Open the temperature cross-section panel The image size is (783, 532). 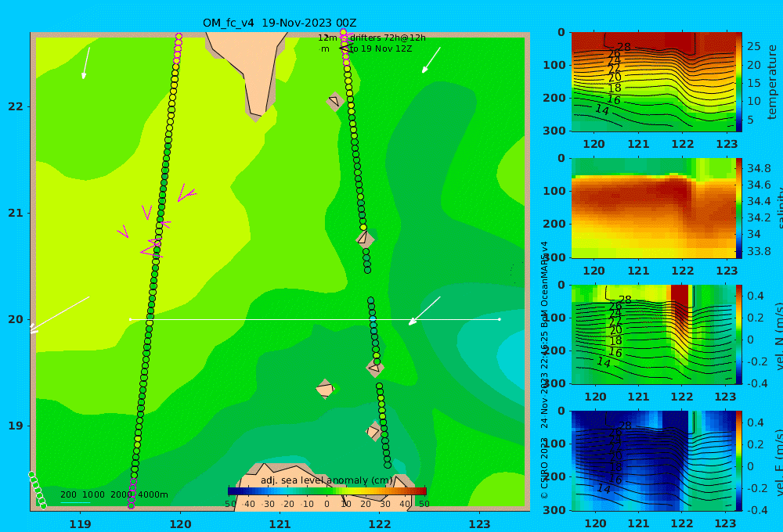click(x=653, y=82)
